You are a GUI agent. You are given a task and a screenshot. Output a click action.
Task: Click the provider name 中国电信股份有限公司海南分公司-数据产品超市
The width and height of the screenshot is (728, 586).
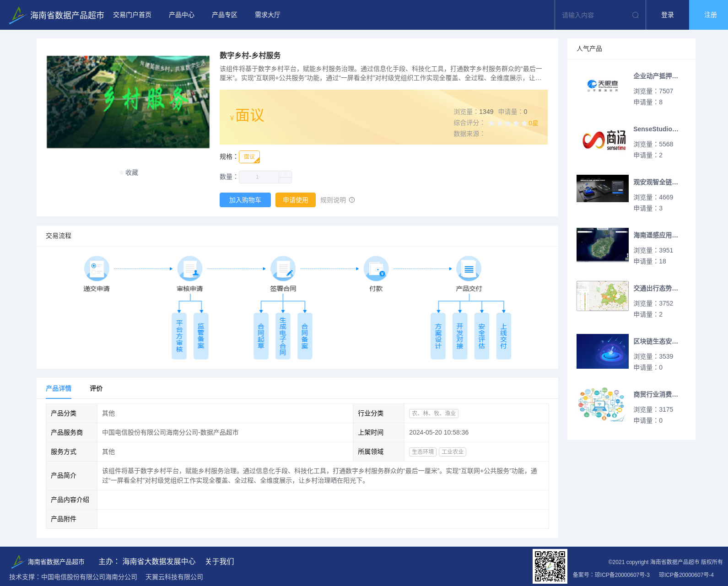coord(170,432)
